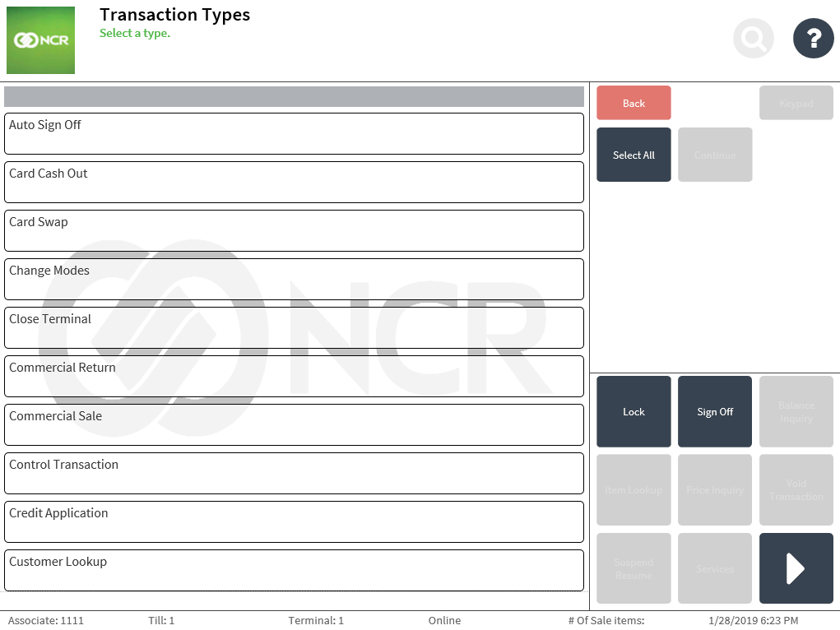This screenshot has width=840, height=630.
Task: Click the right arrow next-page button
Action: click(796, 568)
